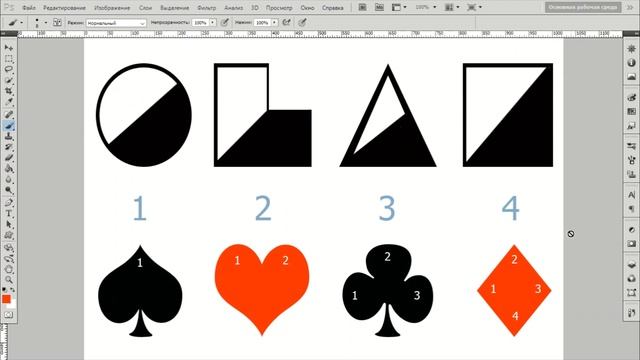The image size is (640, 360).
Task: Toggle tablet pressure for size
Action: (302, 22)
